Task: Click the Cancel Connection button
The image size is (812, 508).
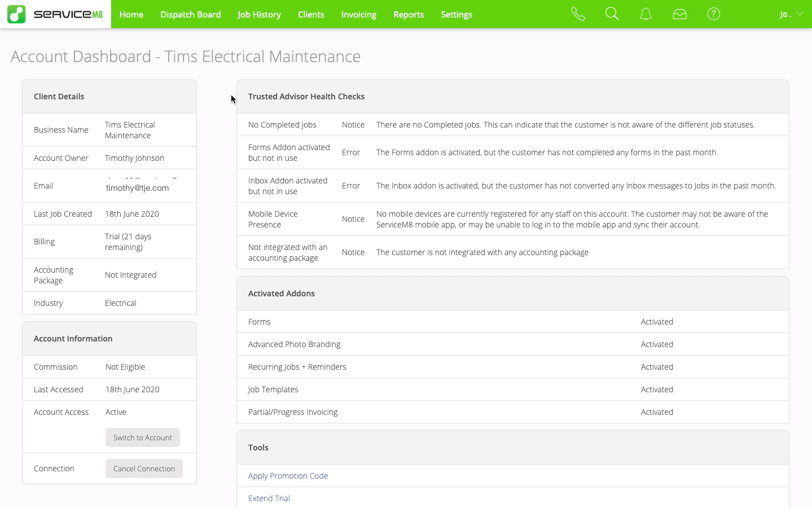Action: [144, 468]
